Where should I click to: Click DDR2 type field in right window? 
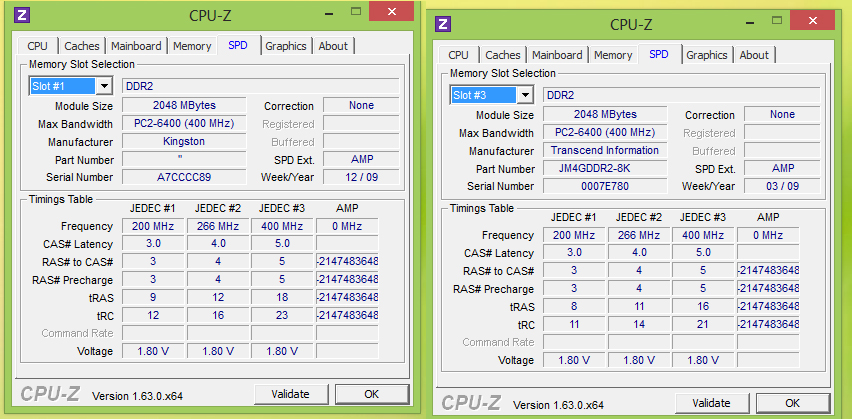tap(681, 95)
